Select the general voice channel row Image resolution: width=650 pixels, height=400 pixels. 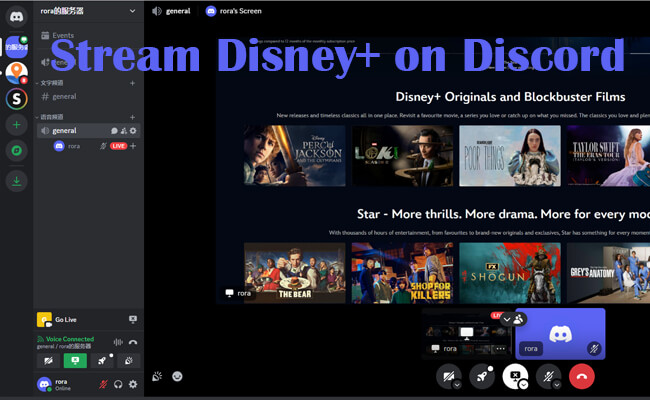pyautogui.click(x=88, y=131)
